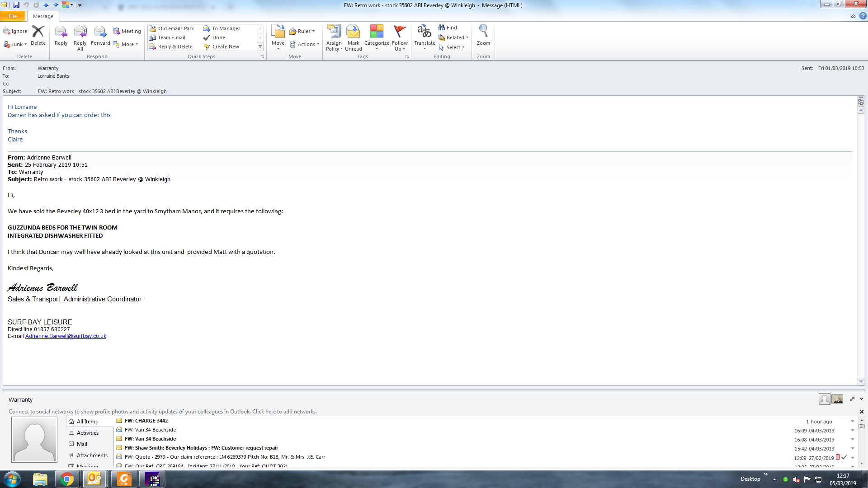Expand the Quick Steps gallery arrow
868x488 pixels.
click(260, 47)
